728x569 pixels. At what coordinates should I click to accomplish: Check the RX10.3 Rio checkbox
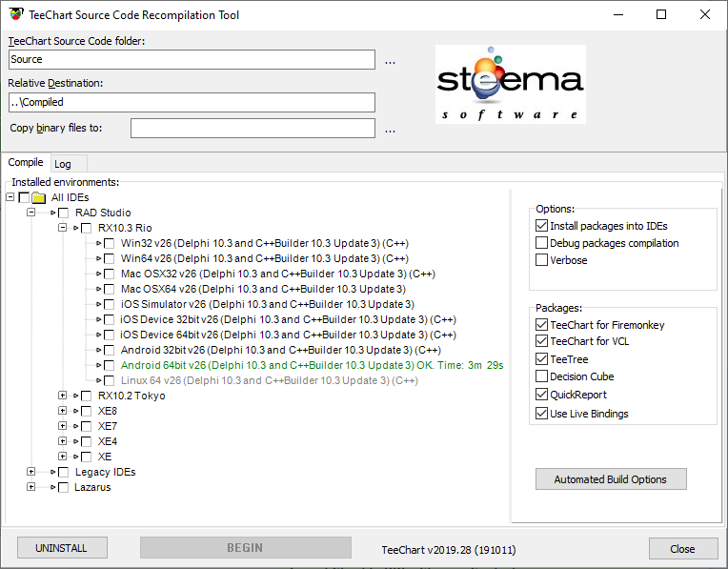click(87, 228)
